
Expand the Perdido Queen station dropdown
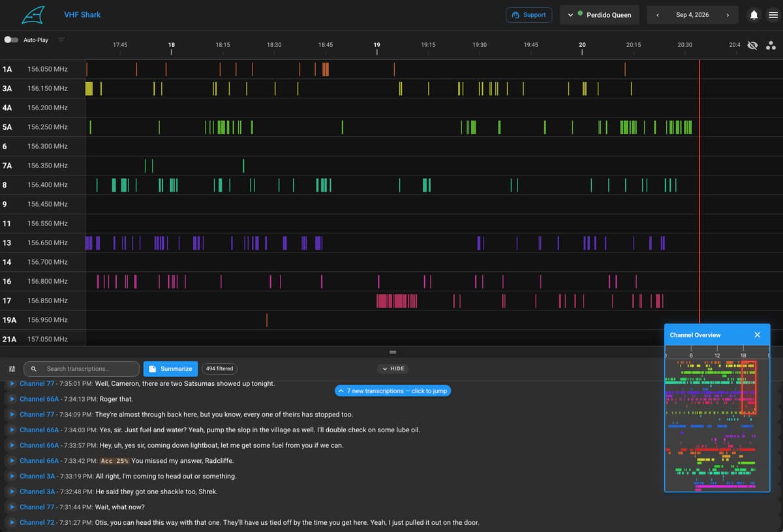[x=600, y=15]
